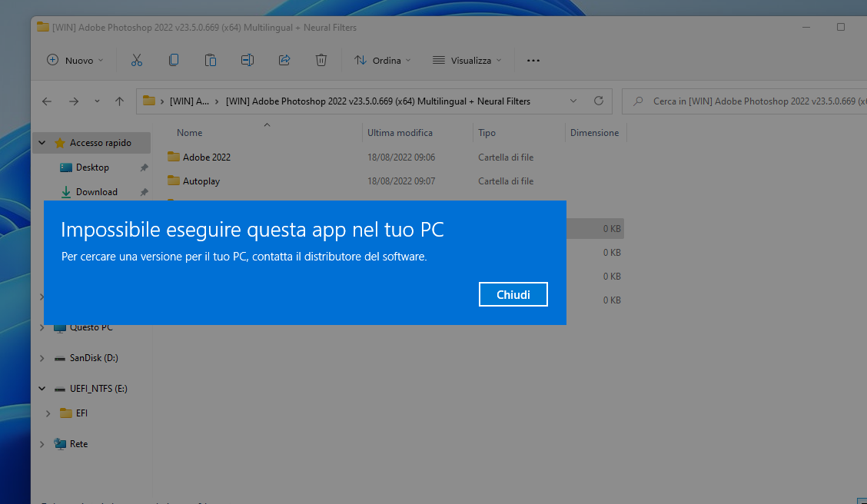Select UEFI_NTFS (E:) drive in sidebar
Viewport: 867px width, 504px height.
[98, 389]
